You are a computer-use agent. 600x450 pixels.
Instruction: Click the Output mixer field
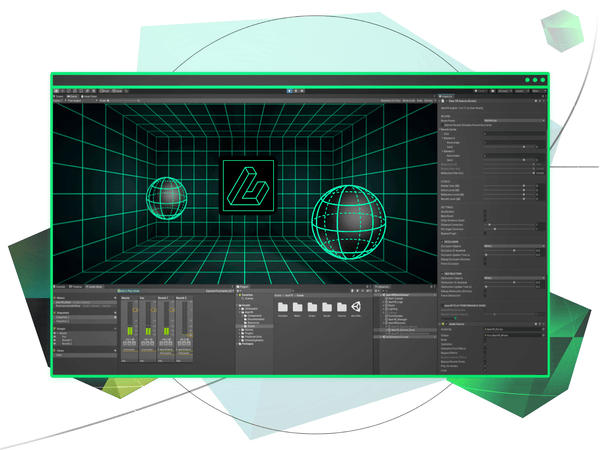click(515, 335)
